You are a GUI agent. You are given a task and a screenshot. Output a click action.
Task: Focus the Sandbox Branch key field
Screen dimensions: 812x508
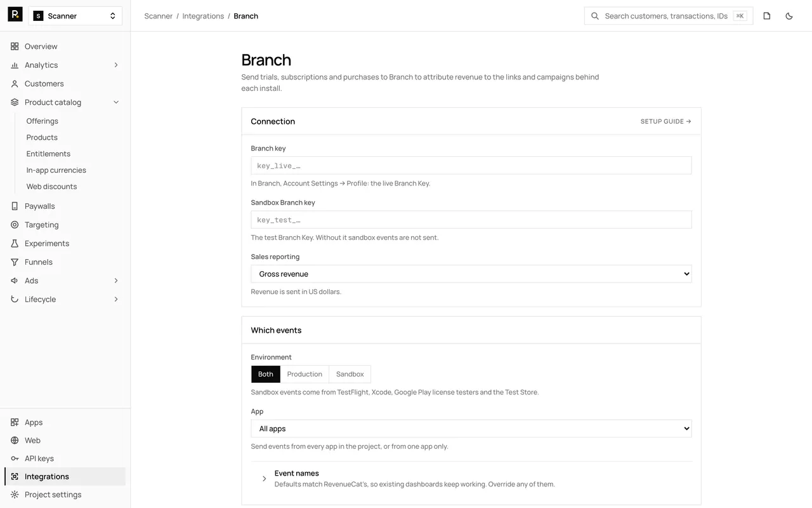click(x=471, y=220)
